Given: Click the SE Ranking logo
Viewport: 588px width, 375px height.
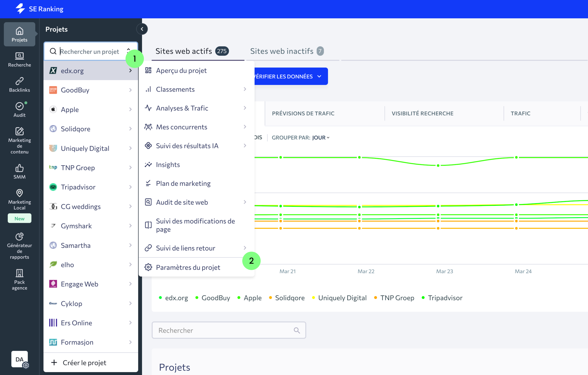Looking at the screenshot, I should [40, 9].
